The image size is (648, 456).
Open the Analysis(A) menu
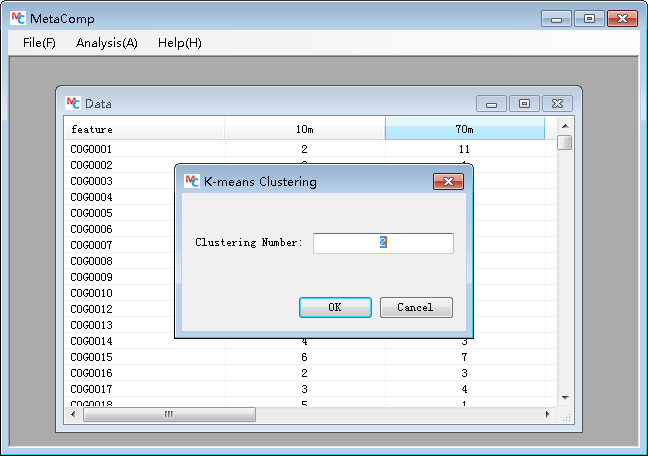pos(107,43)
